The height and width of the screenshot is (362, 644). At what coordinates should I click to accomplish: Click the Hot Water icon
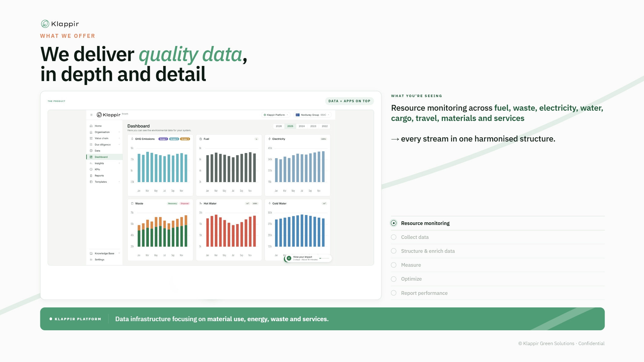(x=201, y=204)
